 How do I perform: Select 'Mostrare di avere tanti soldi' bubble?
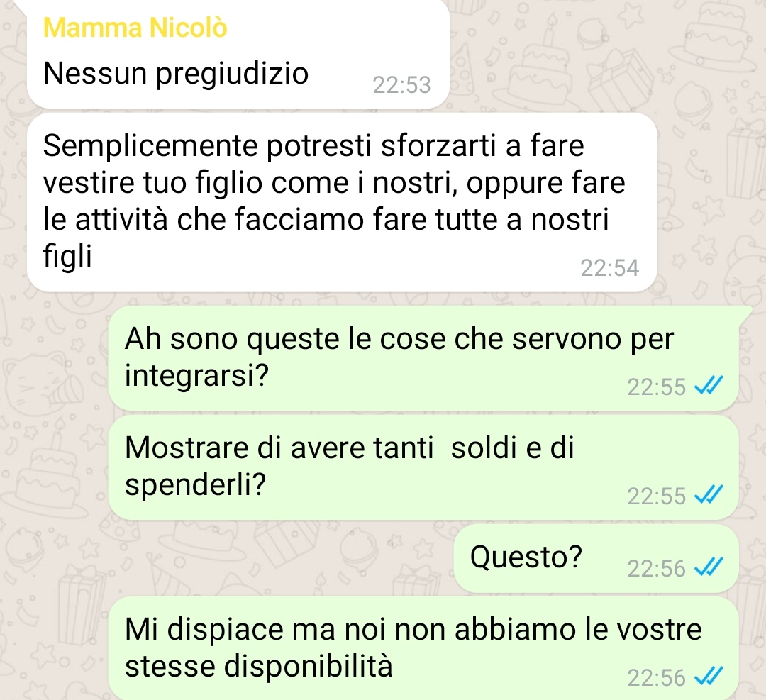pyautogui.click(x=423, y=467)
